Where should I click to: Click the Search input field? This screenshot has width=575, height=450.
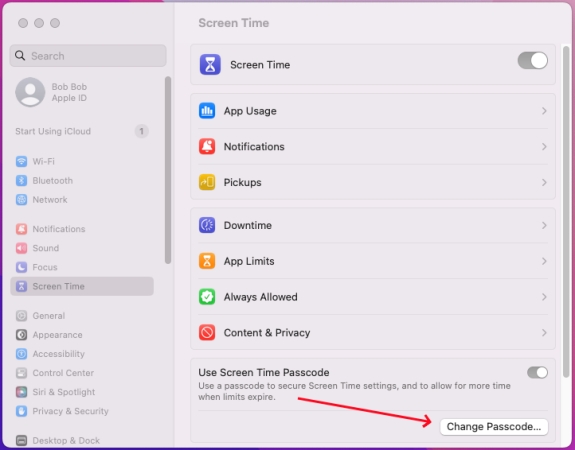88,56
